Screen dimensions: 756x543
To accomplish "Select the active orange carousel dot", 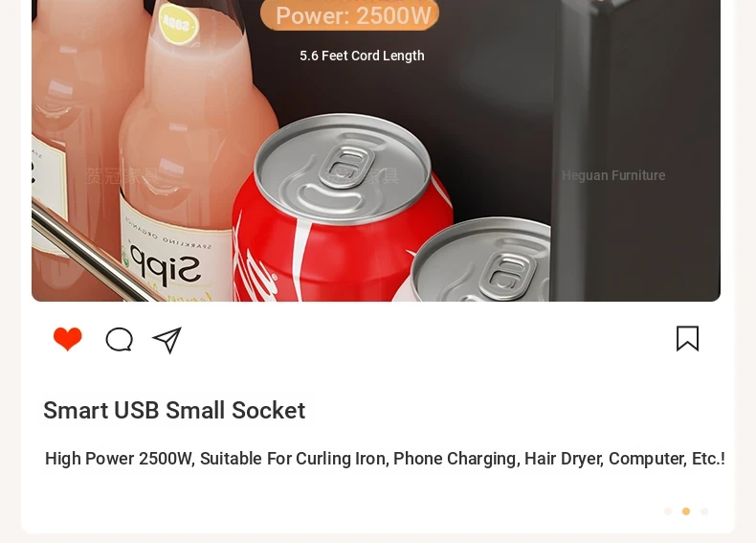I will [x=686, y=511].
